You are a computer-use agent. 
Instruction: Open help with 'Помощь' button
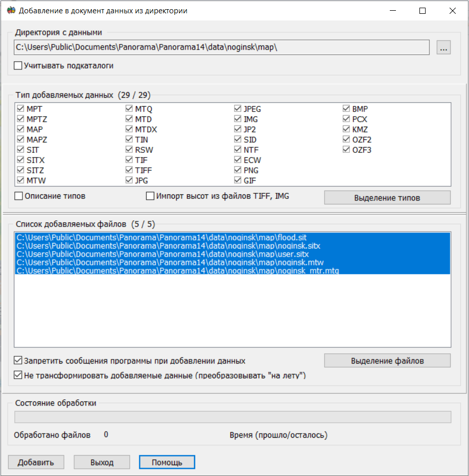(x=167, y=462)
